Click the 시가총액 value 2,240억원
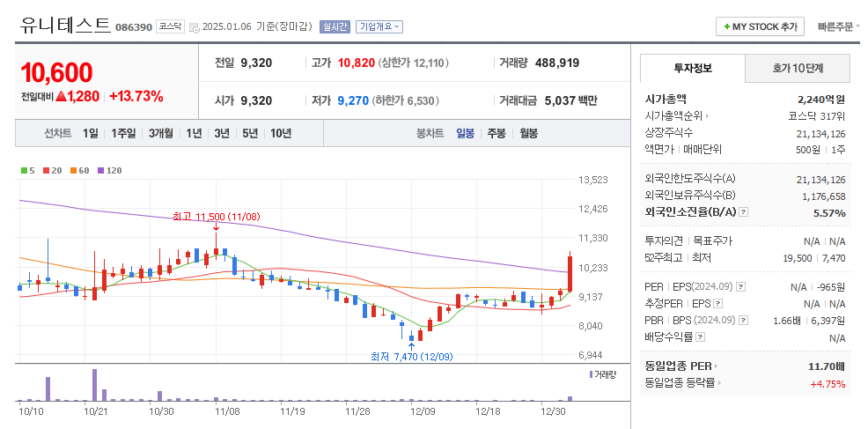Viewport: 868px width, 429px height. pyautogui.click(x=821, y=100)
